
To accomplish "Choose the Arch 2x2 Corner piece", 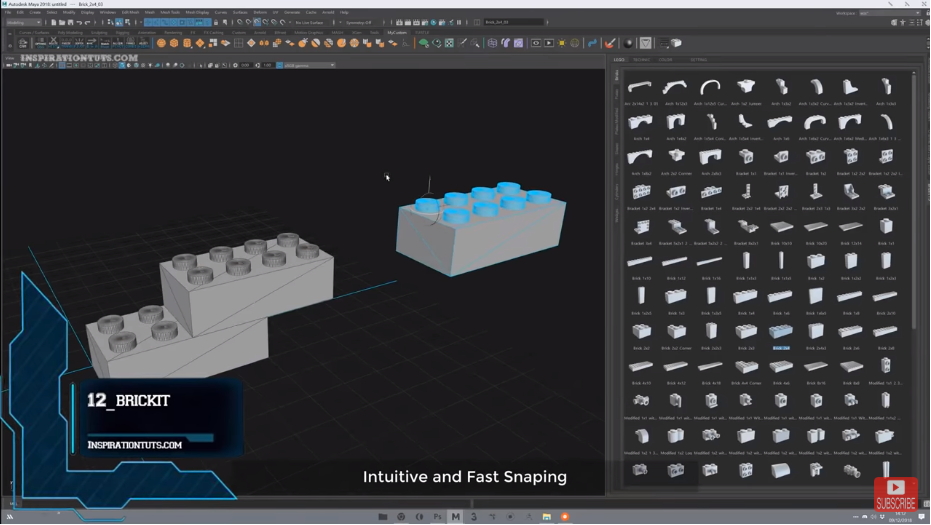I will 676,157.
